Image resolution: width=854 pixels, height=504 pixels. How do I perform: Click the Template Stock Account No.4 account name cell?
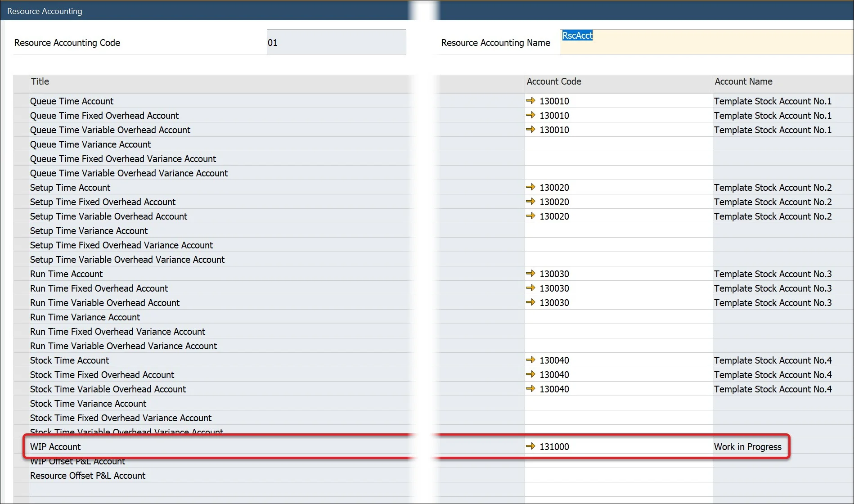773,360
